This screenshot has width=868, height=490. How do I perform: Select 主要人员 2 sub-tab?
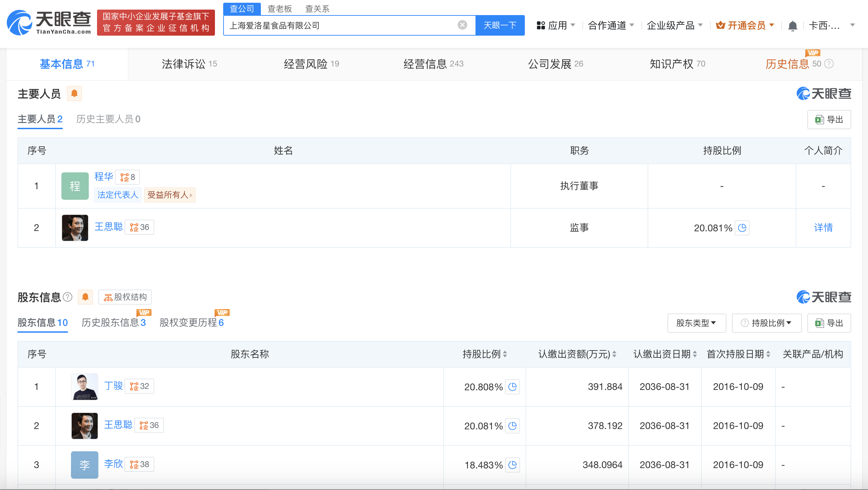(x=40, y=119)
